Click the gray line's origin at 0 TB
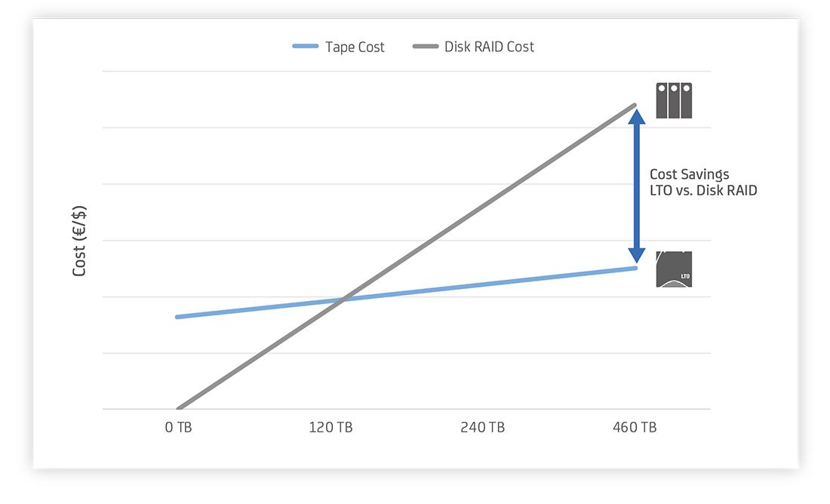Image resolution: width=830 pixels, height=504 pixels. pyautogui.click(x=179, y=408)
